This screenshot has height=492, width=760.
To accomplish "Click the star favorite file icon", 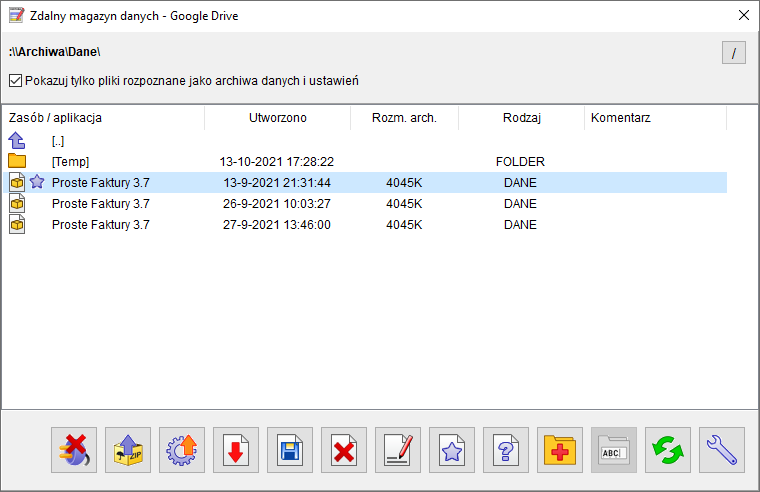I will tap(452, 450).
